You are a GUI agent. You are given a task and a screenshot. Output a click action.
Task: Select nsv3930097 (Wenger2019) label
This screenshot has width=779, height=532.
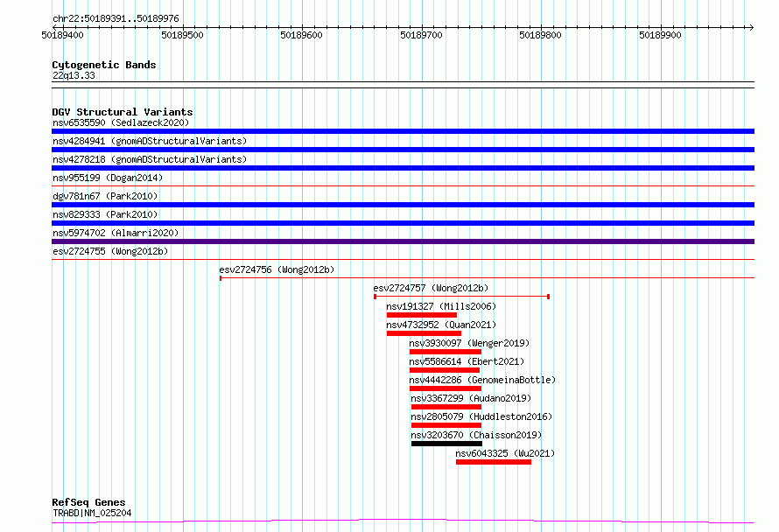[x=469, y=343]
